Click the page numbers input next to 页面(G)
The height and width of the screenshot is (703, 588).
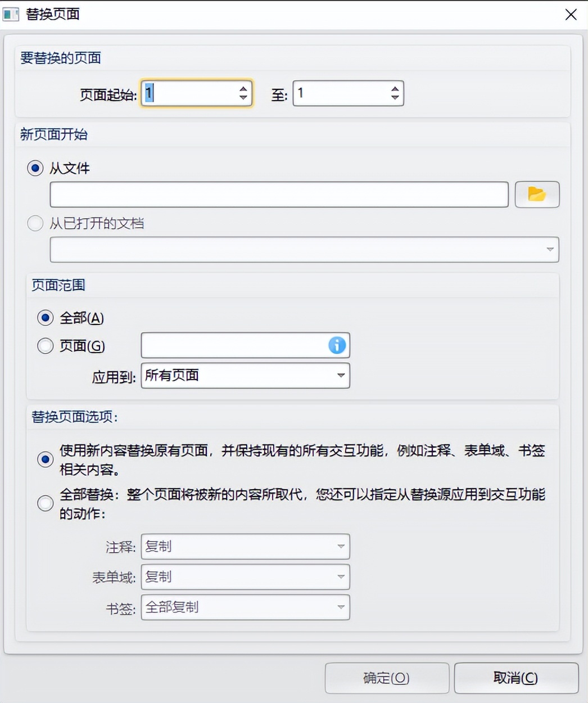pos(236,345)
